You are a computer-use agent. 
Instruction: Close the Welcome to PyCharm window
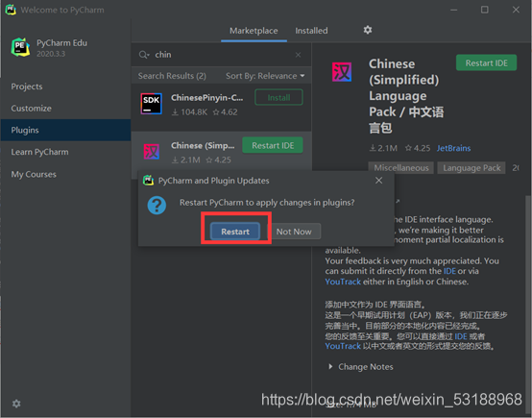tap(516, 10)
